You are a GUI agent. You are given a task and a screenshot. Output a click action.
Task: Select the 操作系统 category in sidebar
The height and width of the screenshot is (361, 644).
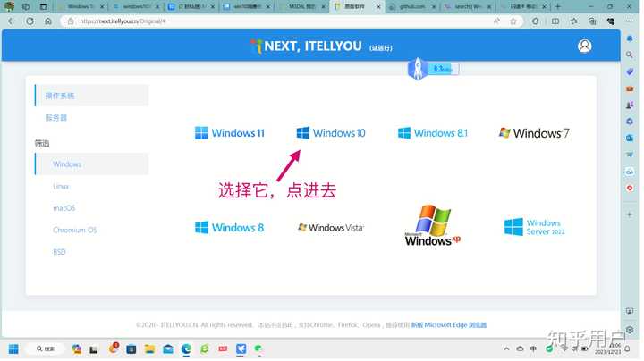coord(91,96)
